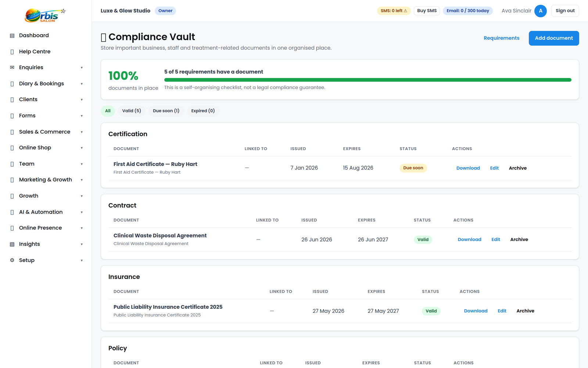
Task: Click the Forms sidebar icon
Action: coord(12,116)
